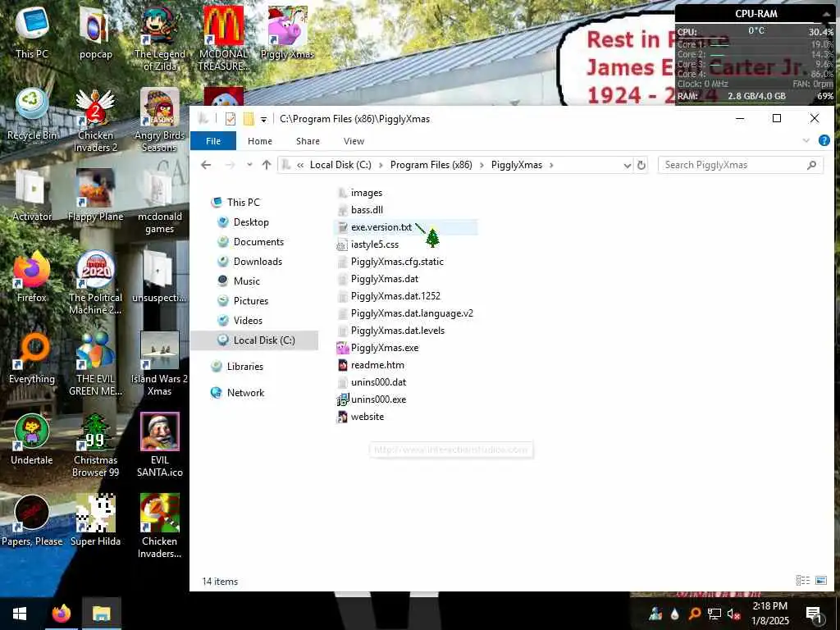
Task: Click the New folder quick access icon
Action: pyautogui.click(x=249, y=118)
